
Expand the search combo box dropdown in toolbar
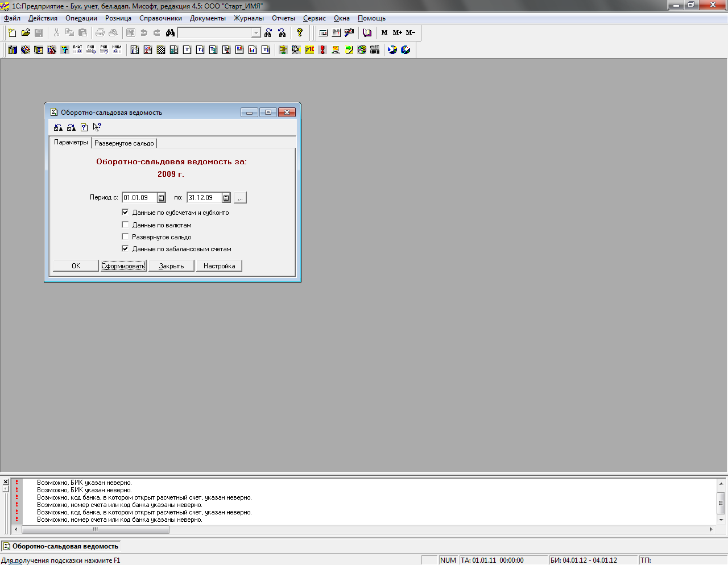point(256,33)
